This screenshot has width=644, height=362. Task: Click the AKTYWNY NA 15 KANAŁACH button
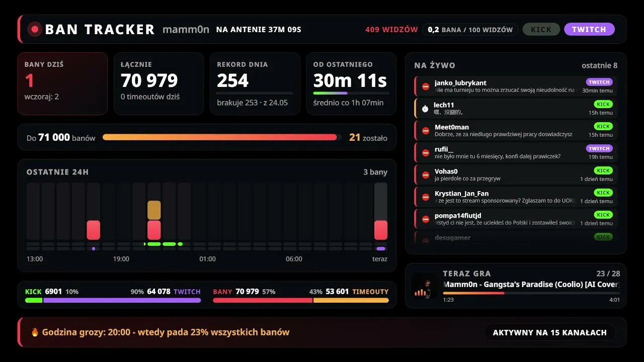pyautogui.click(x=550, y=332)
